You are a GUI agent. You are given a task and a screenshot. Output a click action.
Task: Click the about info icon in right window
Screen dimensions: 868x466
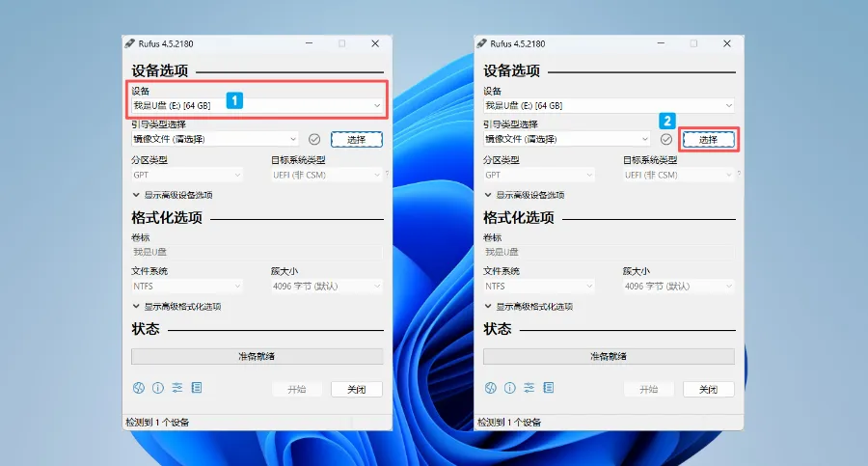click(510, 388)
